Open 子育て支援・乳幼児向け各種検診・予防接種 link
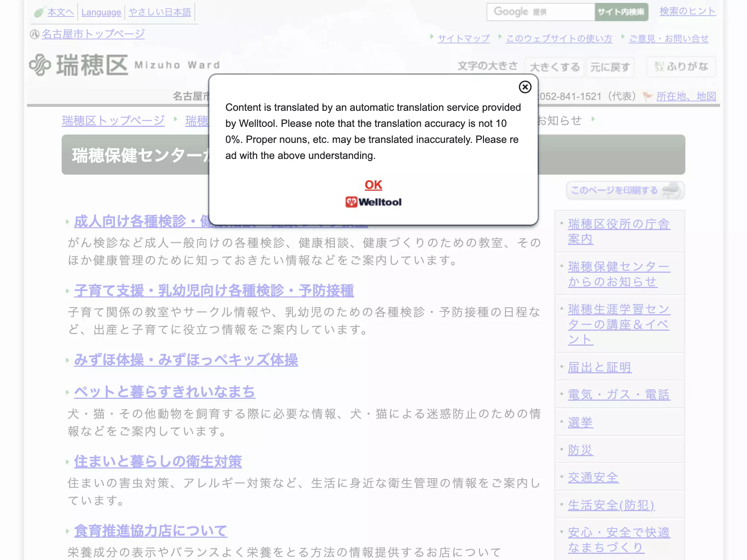Viewport: 747px width, 560px height. click(214, 291)
